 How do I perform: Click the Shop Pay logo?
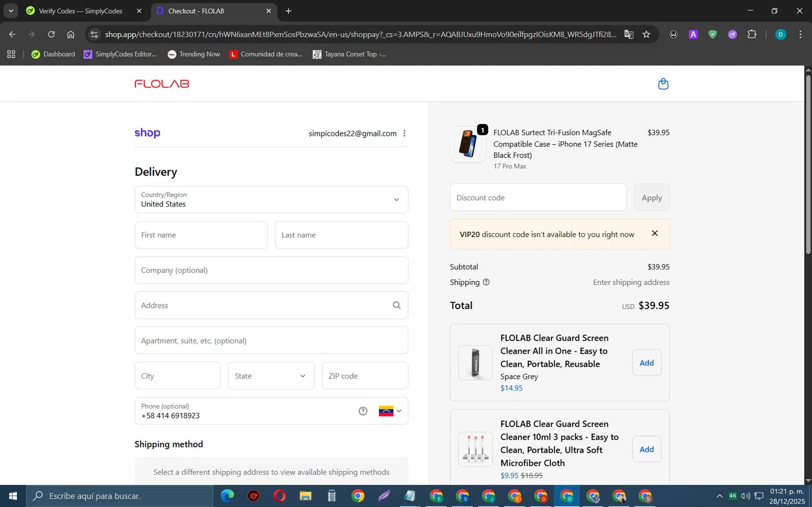147,133
